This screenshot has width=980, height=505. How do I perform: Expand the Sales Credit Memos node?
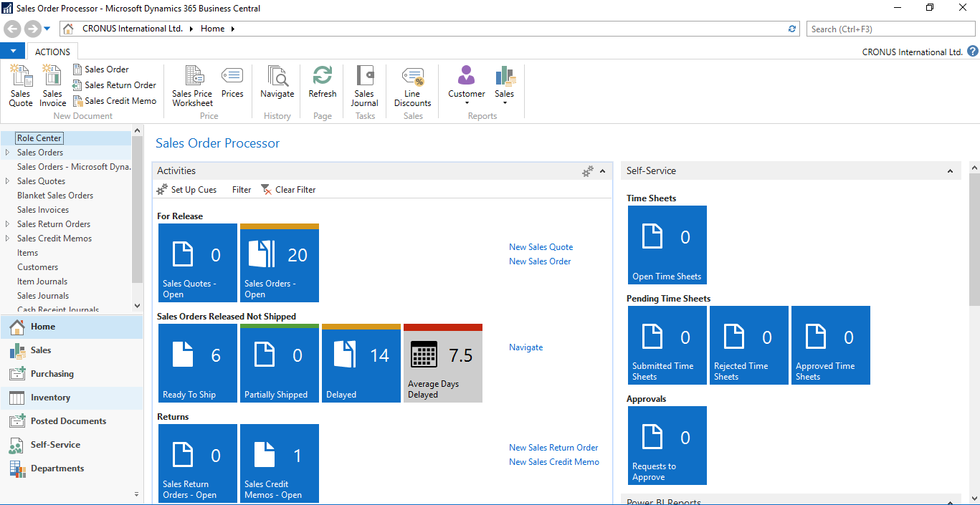[x=7, y=239]
